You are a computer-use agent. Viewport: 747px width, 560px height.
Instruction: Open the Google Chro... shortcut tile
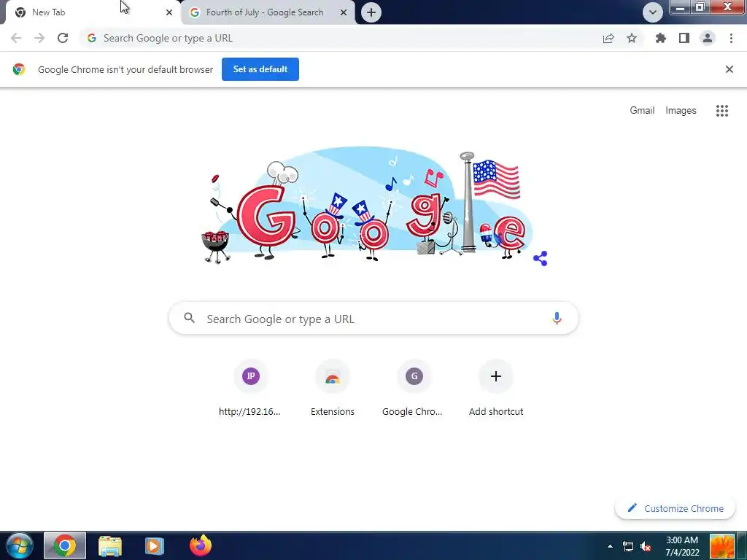pyautogui.click(x=414, y=389)
